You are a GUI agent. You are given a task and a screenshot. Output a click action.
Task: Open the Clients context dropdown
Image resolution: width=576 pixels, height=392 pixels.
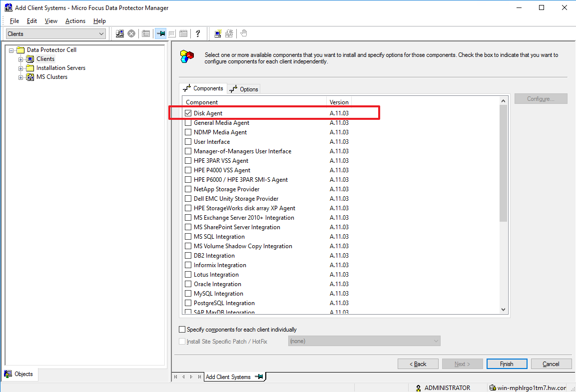pyautogui.click(x=56, y=34)
